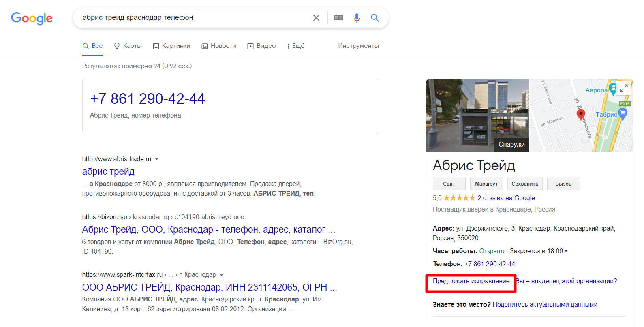Click the phone number +7 861 290-42-44 heading
Image resolution: width=644 pixels, height=327 pixels.
[148, 98]
